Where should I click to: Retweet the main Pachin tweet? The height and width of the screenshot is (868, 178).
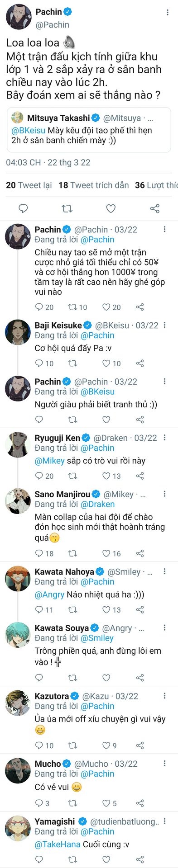click(x=67, y=208)
